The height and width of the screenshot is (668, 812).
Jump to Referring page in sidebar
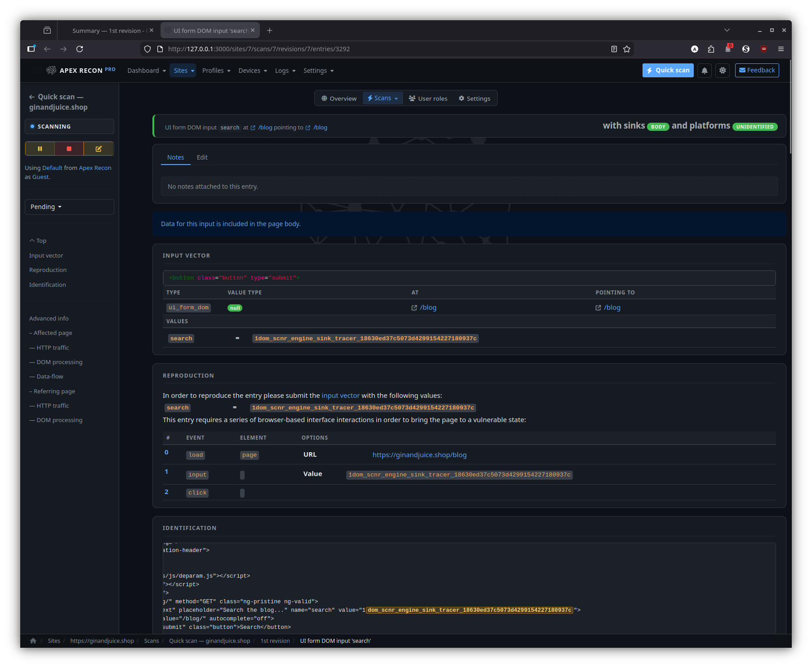[52, 392]
